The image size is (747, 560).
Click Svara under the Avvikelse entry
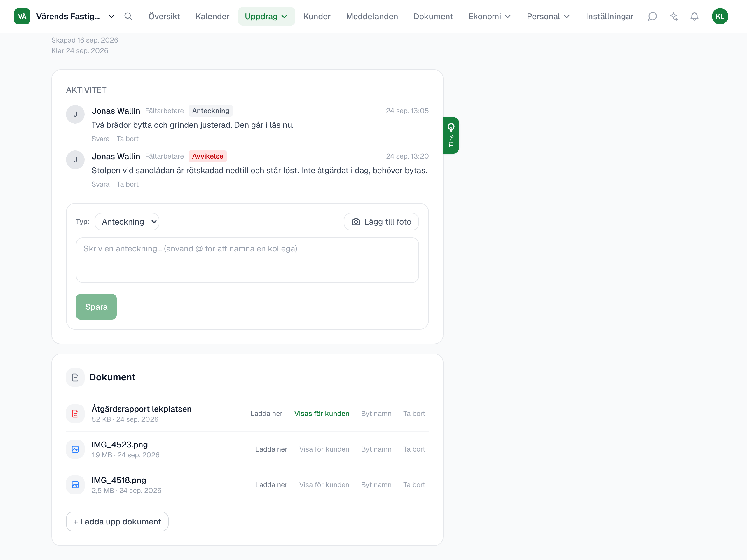point(101,184)
